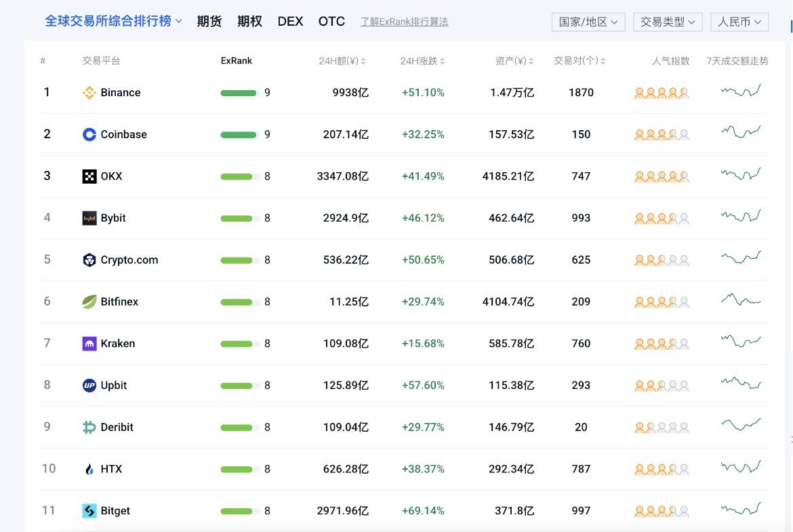The image size is (793, 532).
Task: Click the ExRank column header
Action: pos(236,61)
